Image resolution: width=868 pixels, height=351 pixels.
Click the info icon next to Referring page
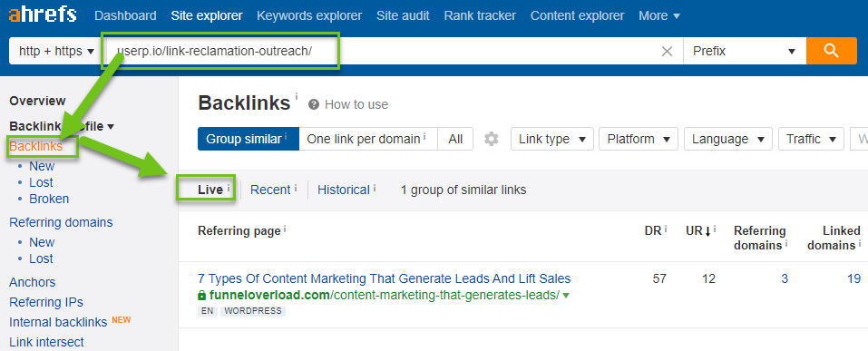[x=285, y=229]
